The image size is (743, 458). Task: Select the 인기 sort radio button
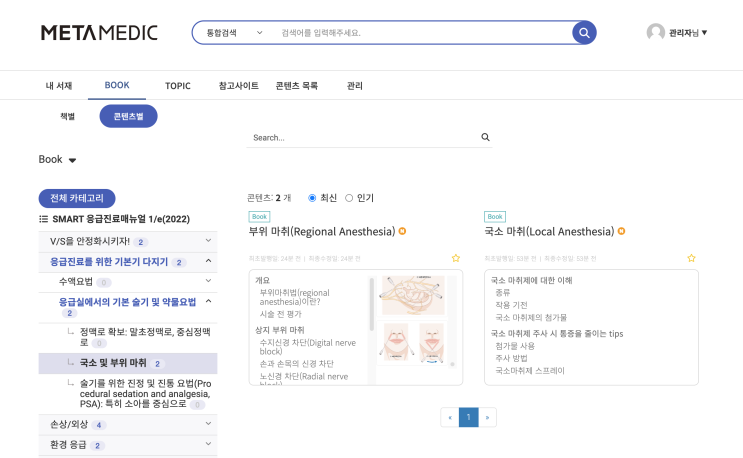click(349, 198)
